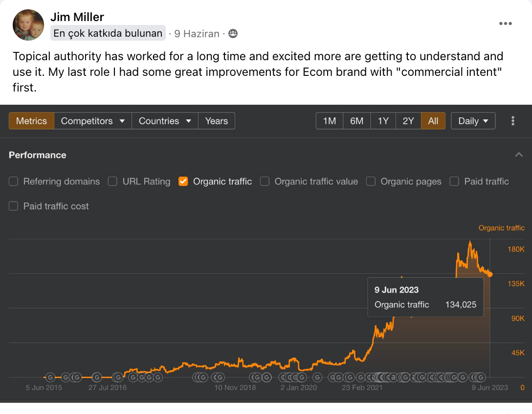Expand the Countries dropdown

point(165,121)
